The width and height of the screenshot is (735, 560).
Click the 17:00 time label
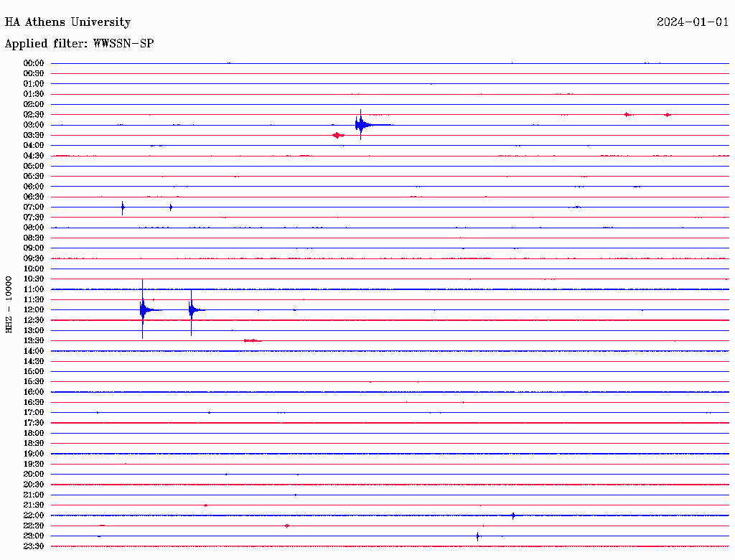[x=34, y=413]
